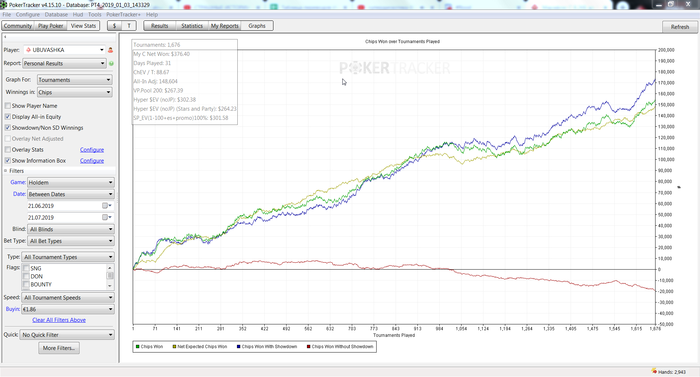
Task: Click the green status icon next to Report
Action: (111, 63)
